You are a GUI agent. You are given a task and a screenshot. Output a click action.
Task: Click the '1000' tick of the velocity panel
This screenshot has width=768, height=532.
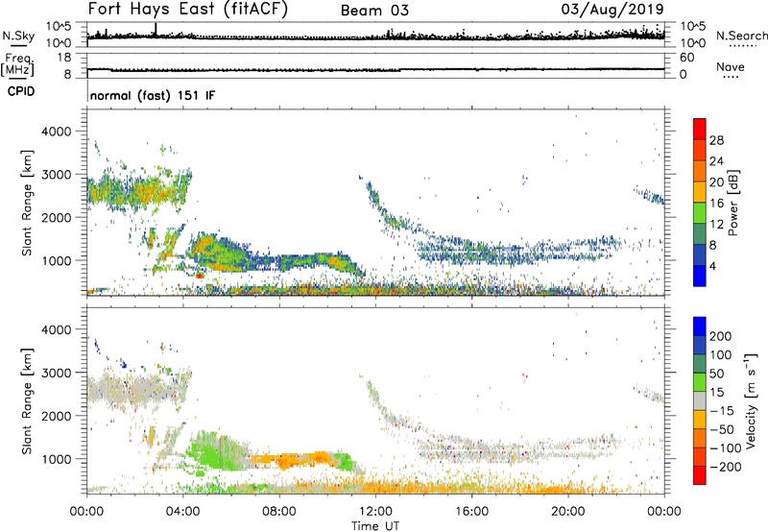click(x=57, y=458)
